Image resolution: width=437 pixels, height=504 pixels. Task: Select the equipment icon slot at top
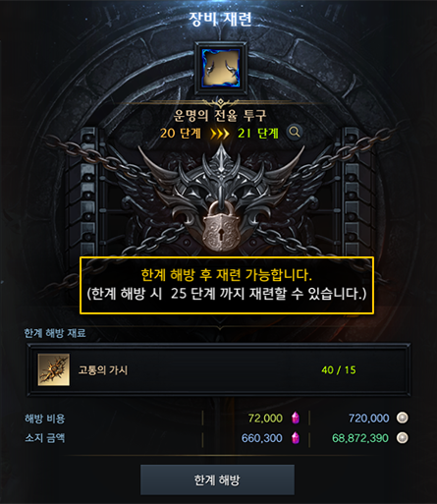click(x=220, y=68)
